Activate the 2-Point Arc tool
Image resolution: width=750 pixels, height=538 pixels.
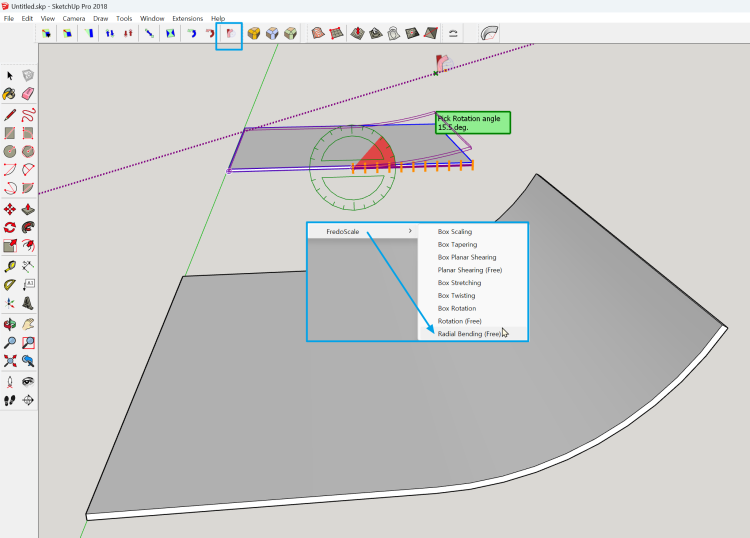pyautogui.click(x=28, y=169)
